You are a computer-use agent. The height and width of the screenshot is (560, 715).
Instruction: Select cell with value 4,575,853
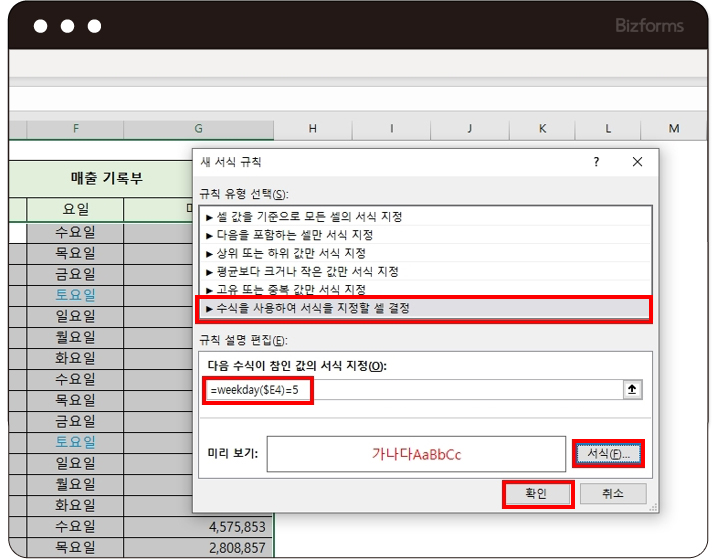point(237,527)
